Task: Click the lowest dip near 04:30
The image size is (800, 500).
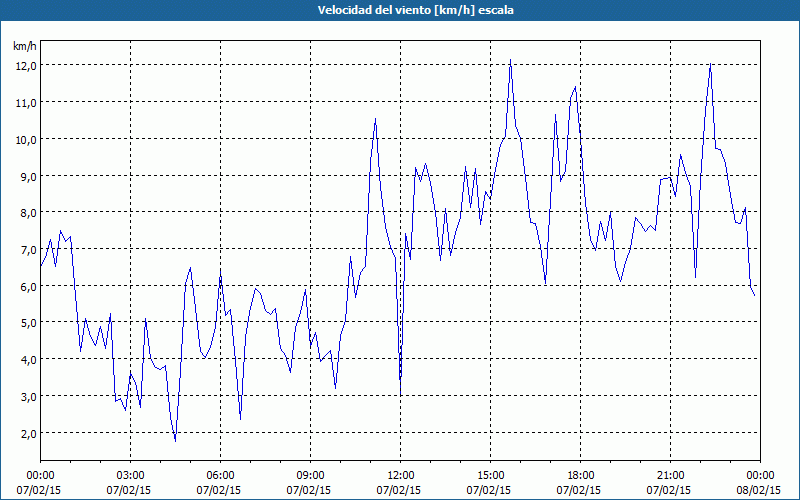Action: click(x=176, y=441)
